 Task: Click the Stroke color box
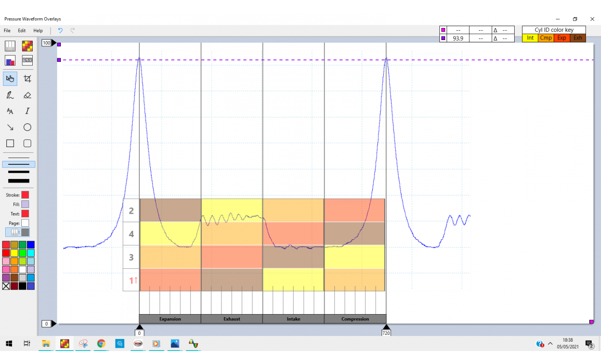click(x=25, y=194)
